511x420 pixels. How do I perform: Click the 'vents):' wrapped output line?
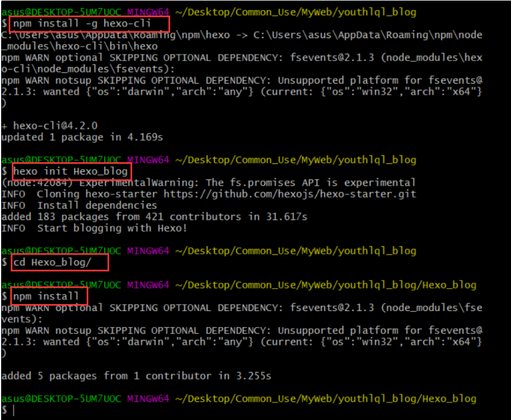(x=22, y=319)
